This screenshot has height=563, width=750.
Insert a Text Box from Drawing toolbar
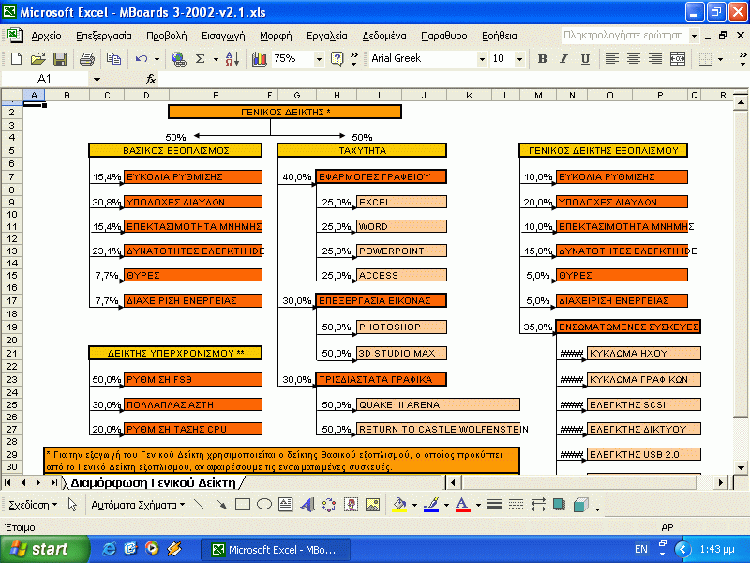pos(286,504)
